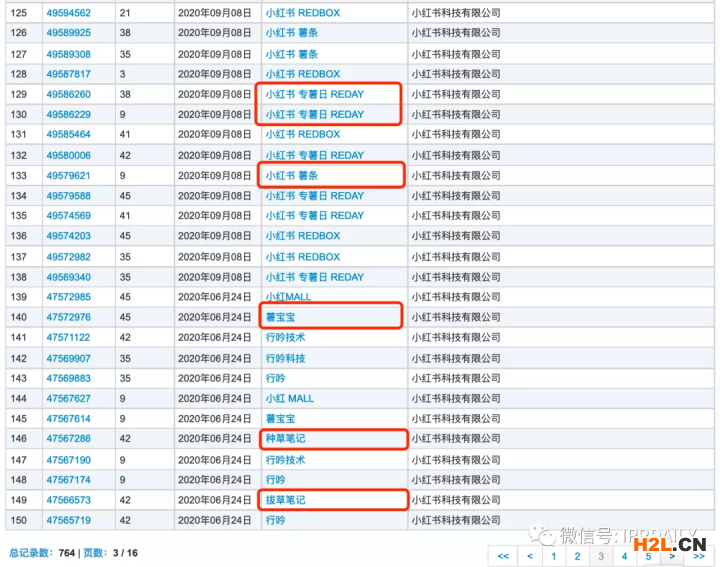The height and width of the screenshot is (567, 720).
Task: Open 行吟技术 trademark in row 141
Action: [x=285, y=337]
